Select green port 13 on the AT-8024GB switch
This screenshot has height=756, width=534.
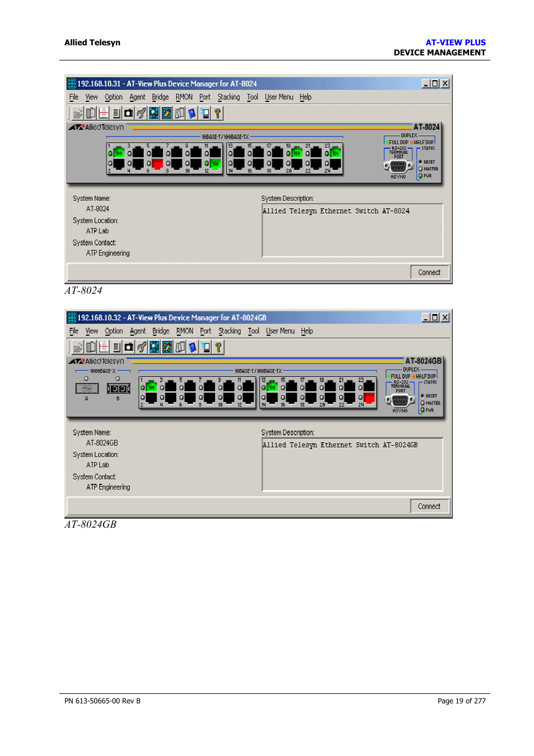(x=273, y=387)
